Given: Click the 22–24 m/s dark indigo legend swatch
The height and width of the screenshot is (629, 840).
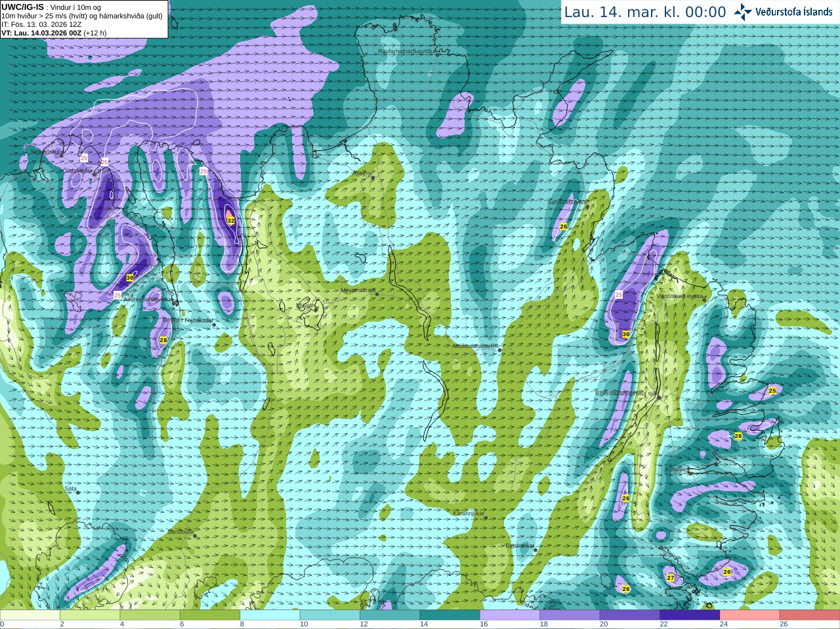Looking at the screenshot, I should coord(690,615).
